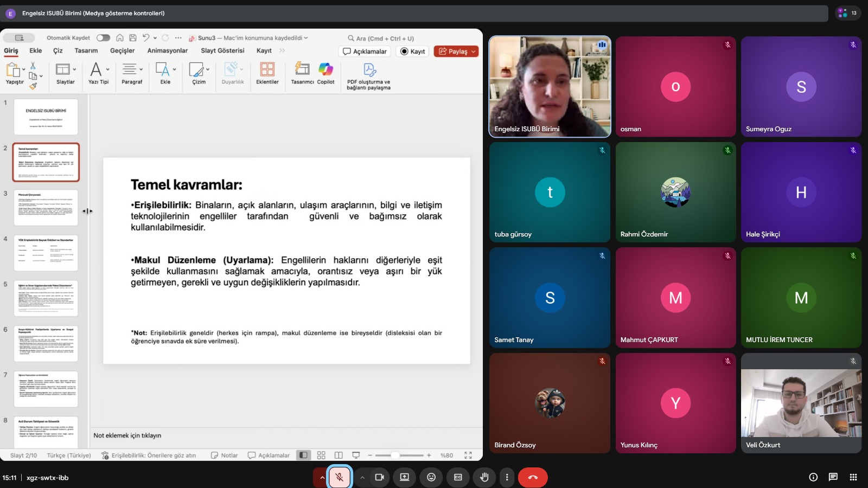Switch to the Animasyonlar tab

(168, 50)
